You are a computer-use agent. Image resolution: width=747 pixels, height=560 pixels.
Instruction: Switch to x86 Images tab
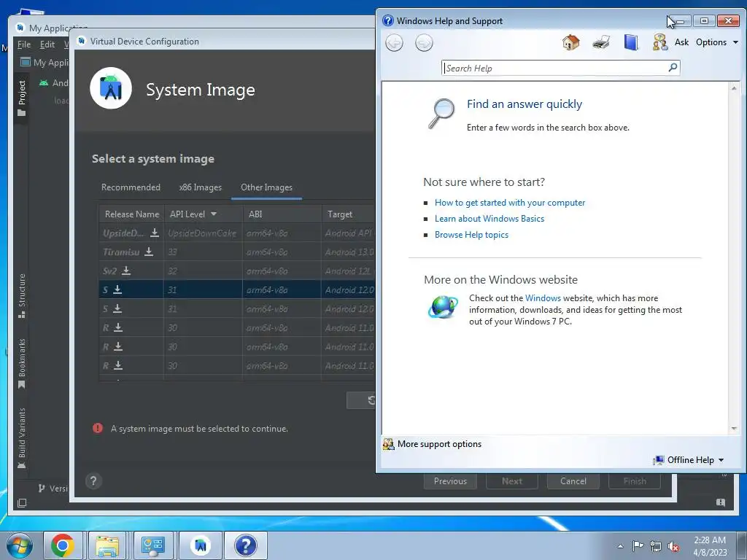(x=200, y=187)
